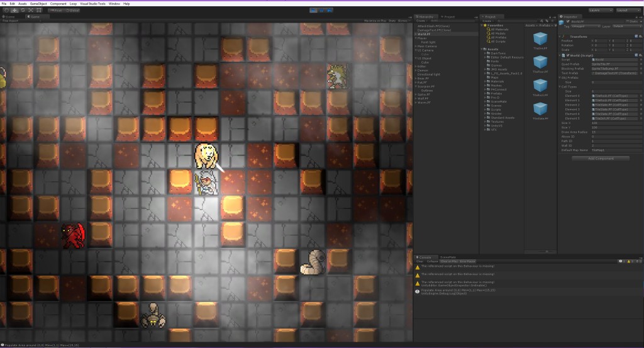Select the Materials folder in Assets
This screenshot has height=348, width=644.
point(496,81)
